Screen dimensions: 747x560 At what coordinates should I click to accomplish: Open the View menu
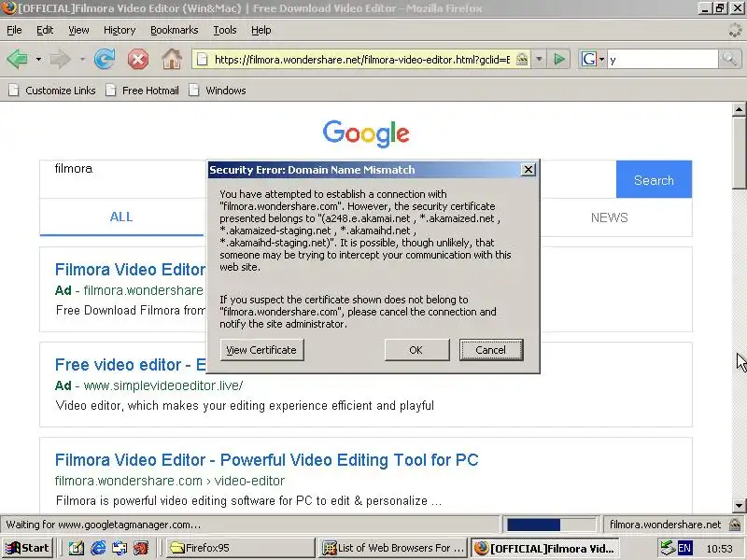click(x=78, y=30)
